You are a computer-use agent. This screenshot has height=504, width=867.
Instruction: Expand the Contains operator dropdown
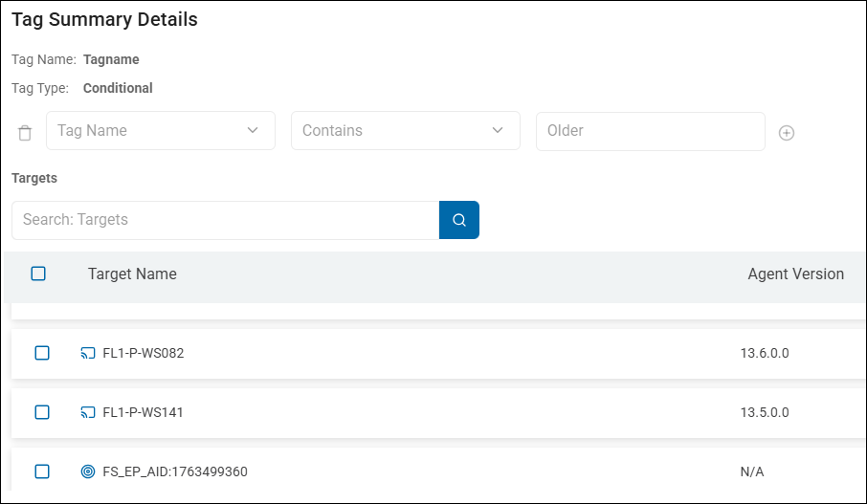coord(405,131)
